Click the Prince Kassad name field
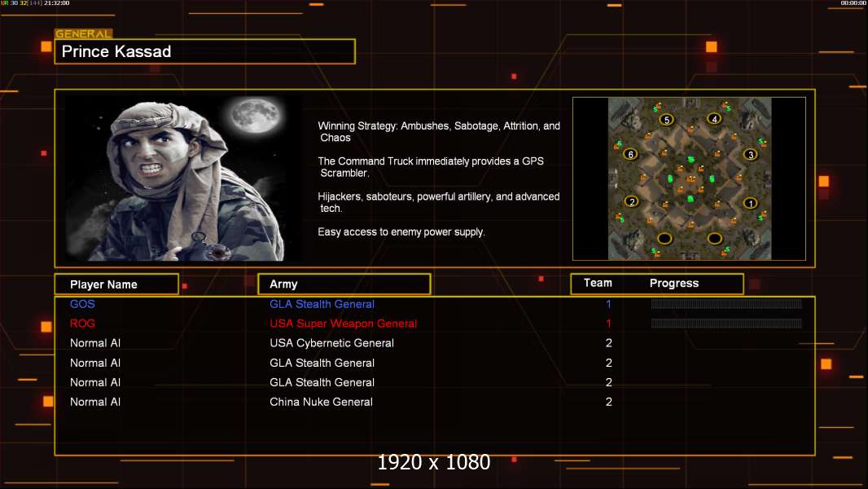This screenshot has width=868, height=489. coord(205,51)
